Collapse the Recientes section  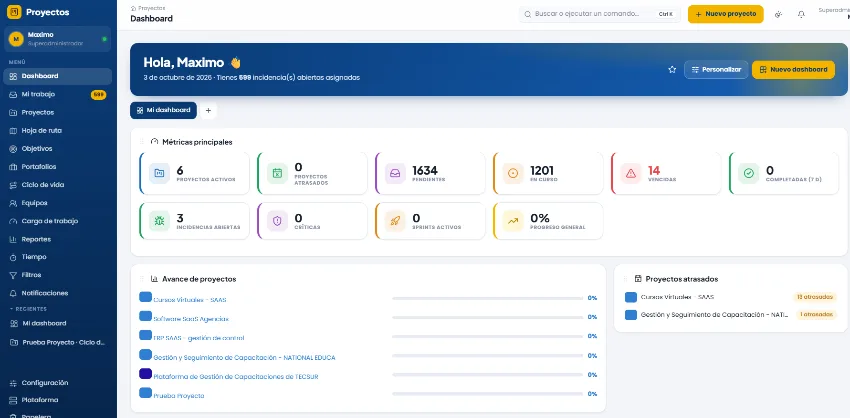[29, 309]
